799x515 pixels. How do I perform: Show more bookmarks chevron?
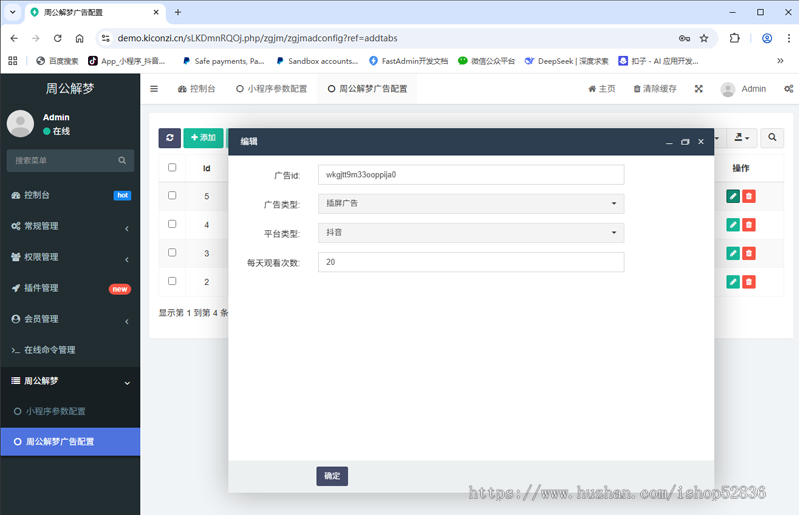click(780, 61)
